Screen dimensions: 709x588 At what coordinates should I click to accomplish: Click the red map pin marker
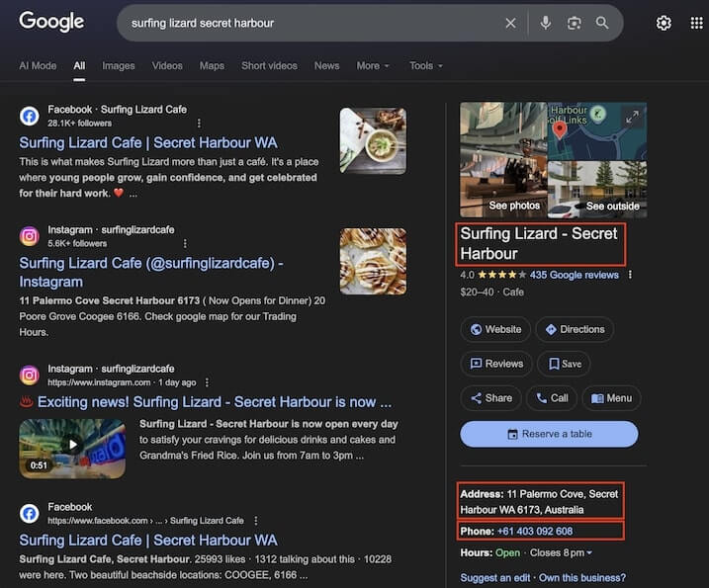point(560,130)
